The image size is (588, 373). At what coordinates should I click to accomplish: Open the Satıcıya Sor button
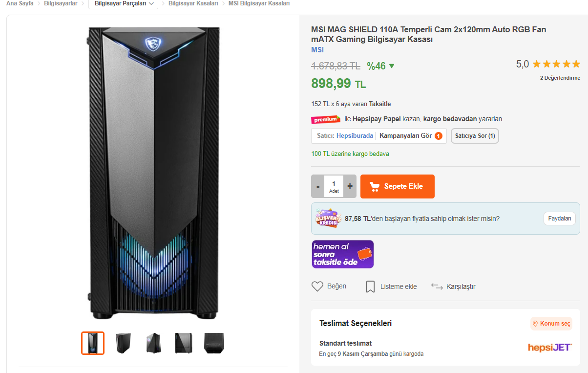(x=475, y=136)
